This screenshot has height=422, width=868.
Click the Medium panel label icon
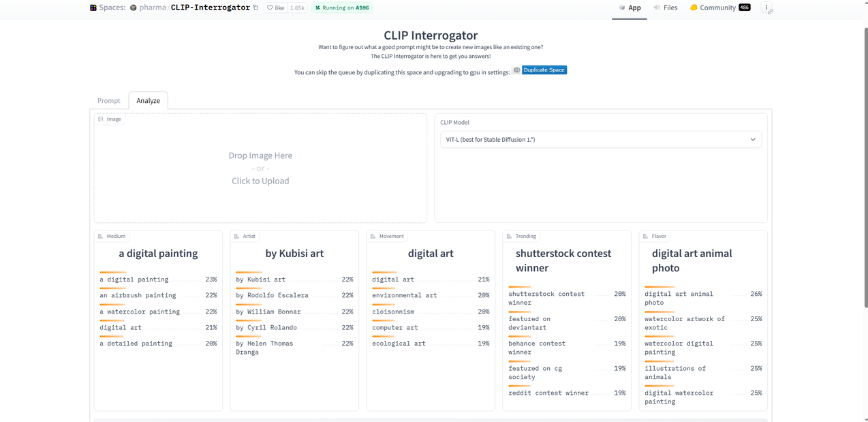pos(101,237)
